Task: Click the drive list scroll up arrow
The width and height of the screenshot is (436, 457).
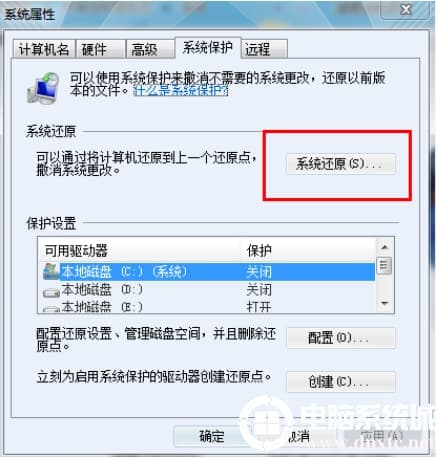Action: point(384,247)
